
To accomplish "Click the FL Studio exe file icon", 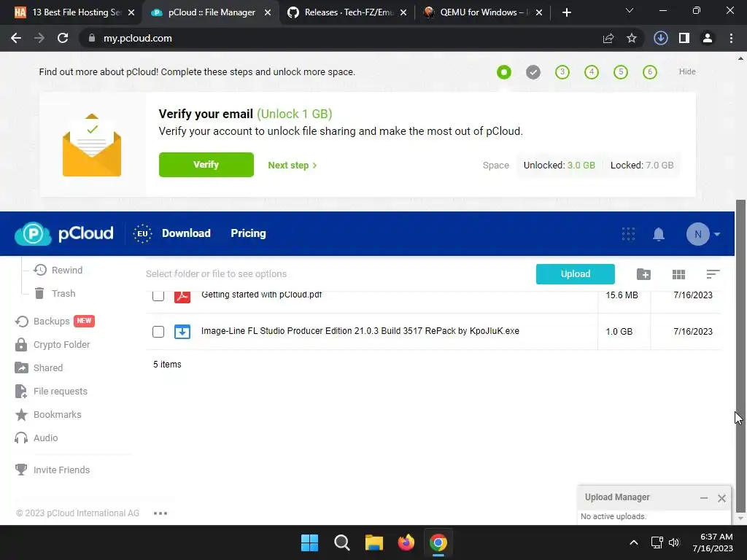I will tap(182, 332).
